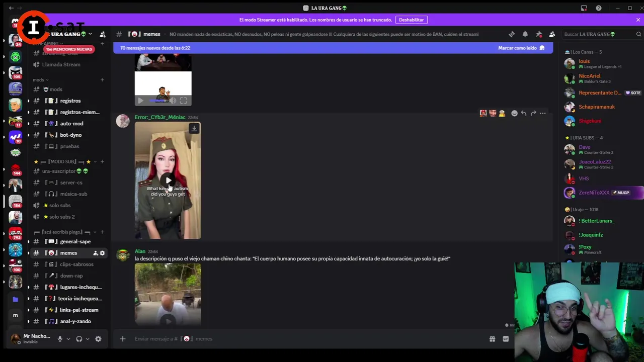Open Alan's video thumbnail

tap(168, 295)
